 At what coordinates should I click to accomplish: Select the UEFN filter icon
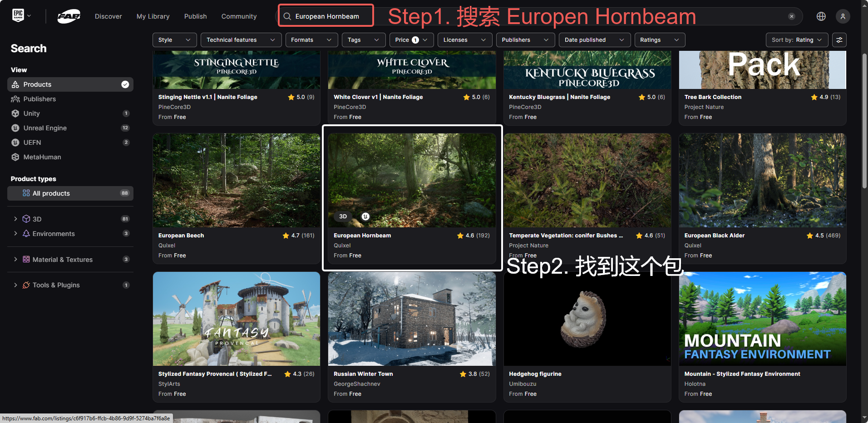(x=15, y=143)
